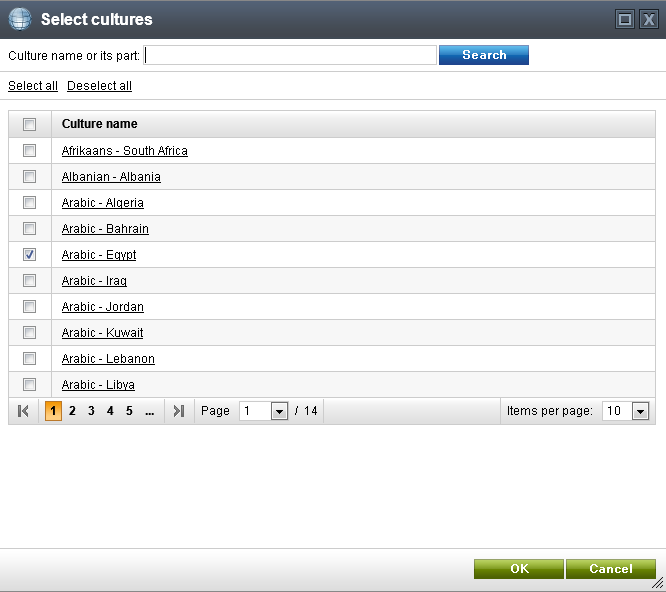The width and height of the screenshot is (666, 592).
Task: Click the globe icon in title bar
Action: tap(20, 19)
